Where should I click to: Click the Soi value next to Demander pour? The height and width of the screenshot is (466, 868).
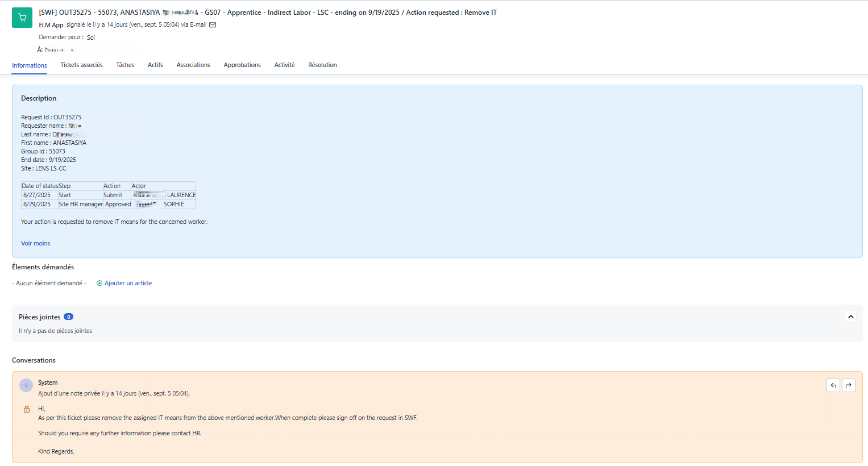[91, 38]
